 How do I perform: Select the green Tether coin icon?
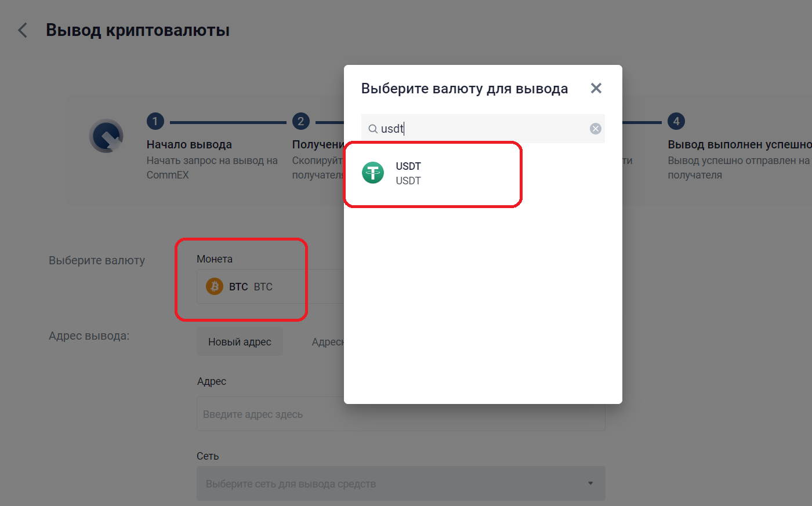(x=373, y=173)
